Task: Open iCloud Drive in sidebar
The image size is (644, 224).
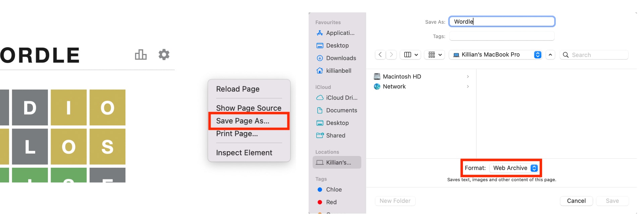Action: (341, 98)
